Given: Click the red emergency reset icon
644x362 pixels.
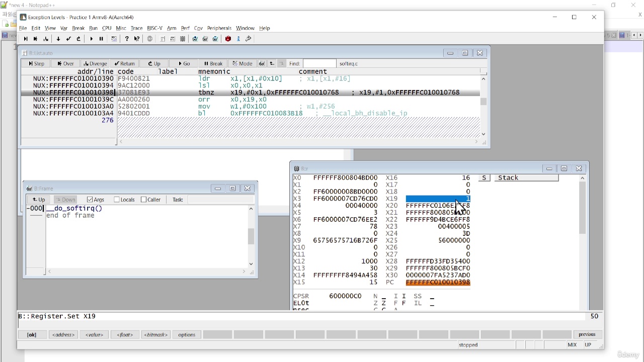Looking at the screenshot, I should (228, 39).
